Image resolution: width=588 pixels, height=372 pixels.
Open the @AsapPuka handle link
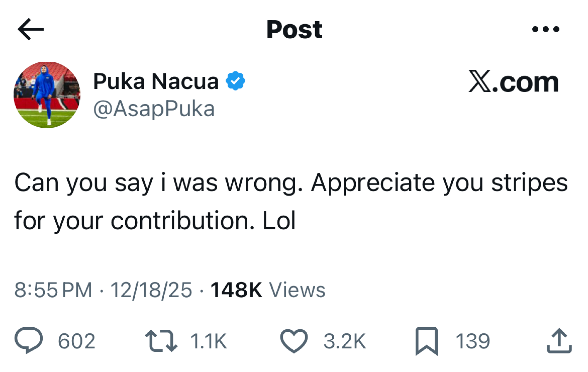[154, 109]
